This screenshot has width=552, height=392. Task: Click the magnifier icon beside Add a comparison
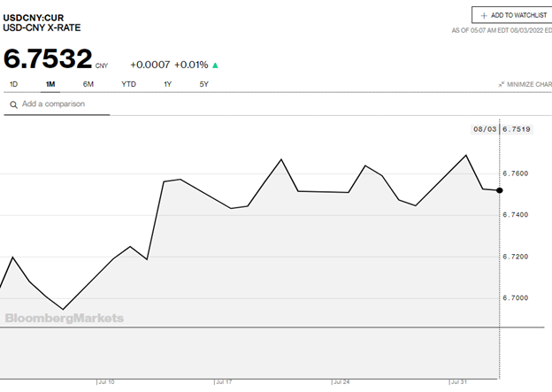(13, 104)
